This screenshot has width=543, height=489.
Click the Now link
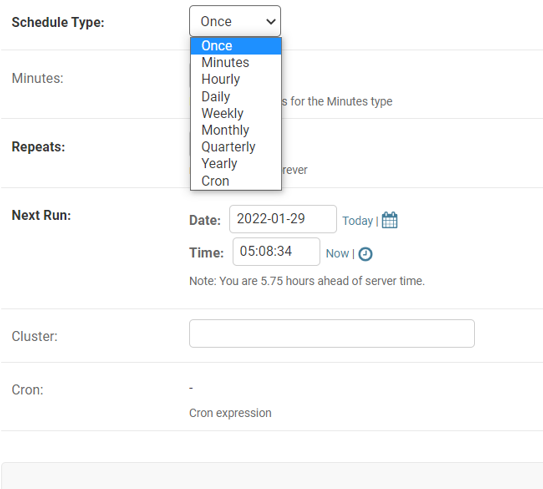pos(337,254)
